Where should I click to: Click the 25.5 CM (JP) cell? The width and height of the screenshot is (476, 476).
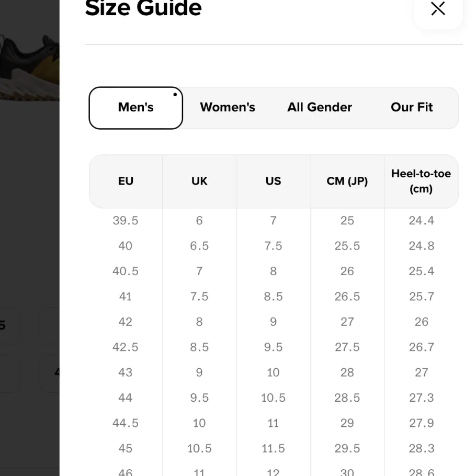pos(347,246)
